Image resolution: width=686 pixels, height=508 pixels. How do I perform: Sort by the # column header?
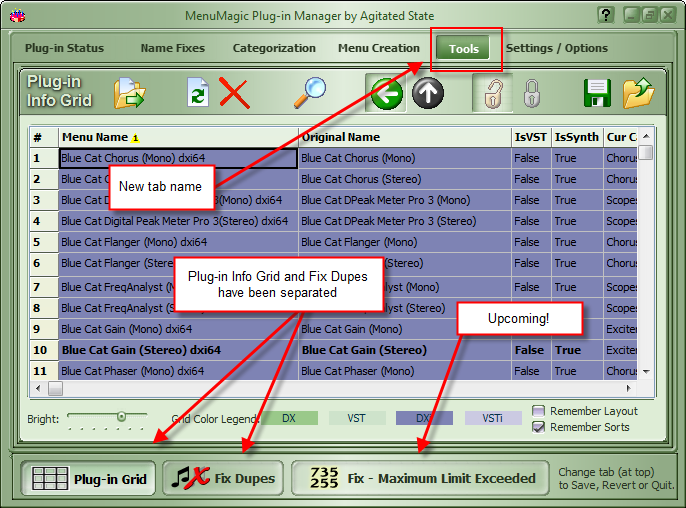(x=44, y=137)
